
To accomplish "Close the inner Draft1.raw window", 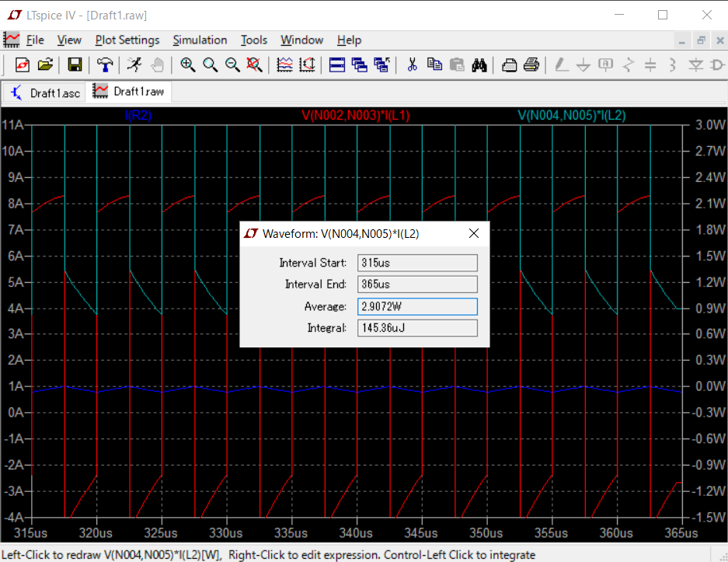I will pos(720,41).
